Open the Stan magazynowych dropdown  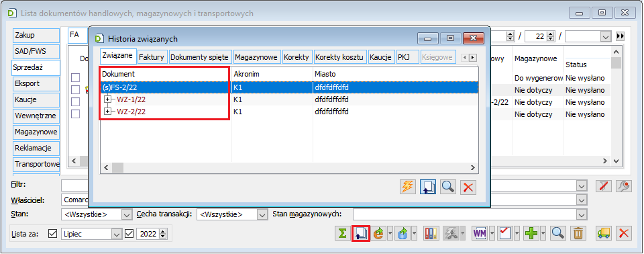pyautogui.click(x=581, y=214)
